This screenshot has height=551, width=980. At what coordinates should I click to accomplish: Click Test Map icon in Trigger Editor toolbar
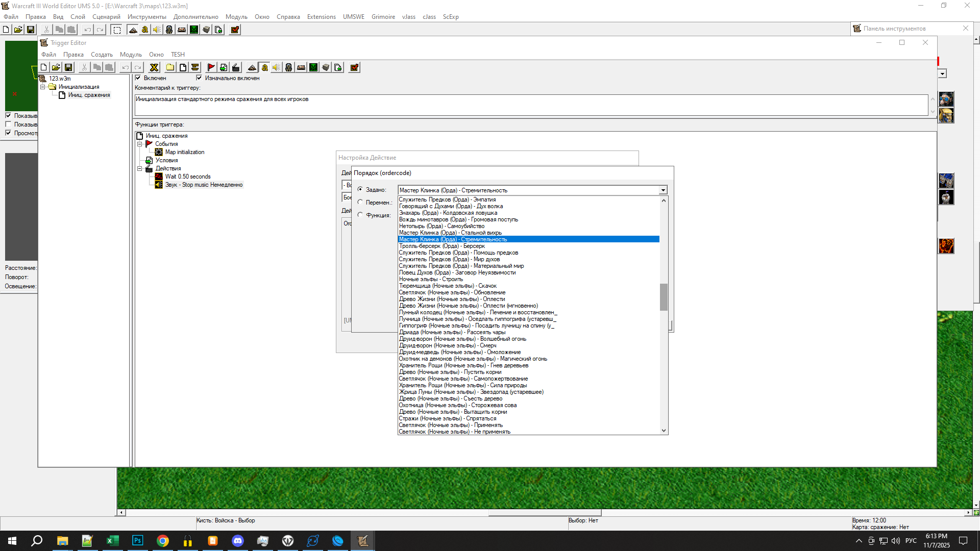(354, 67)
